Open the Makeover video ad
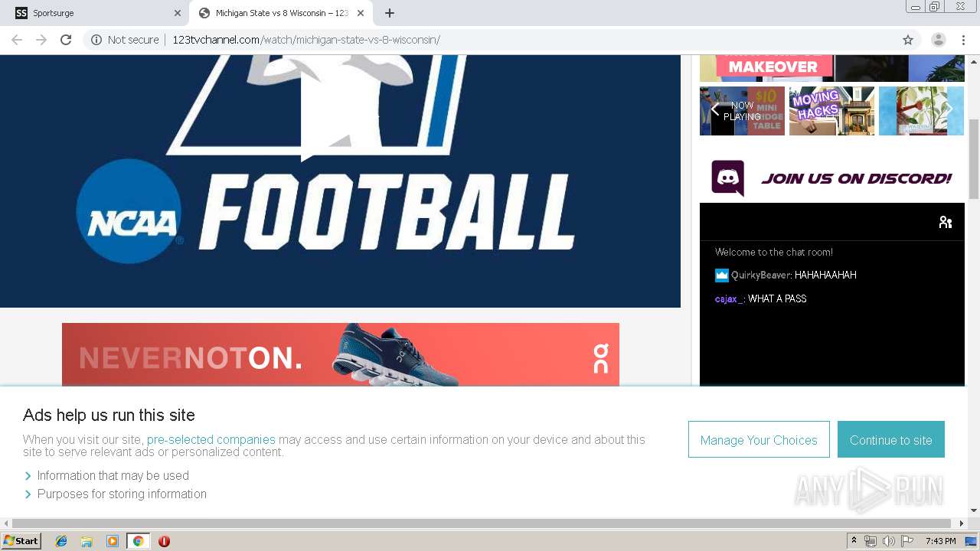Image resolution: width=980 pixels, height=551 pixels. (832, 68)
